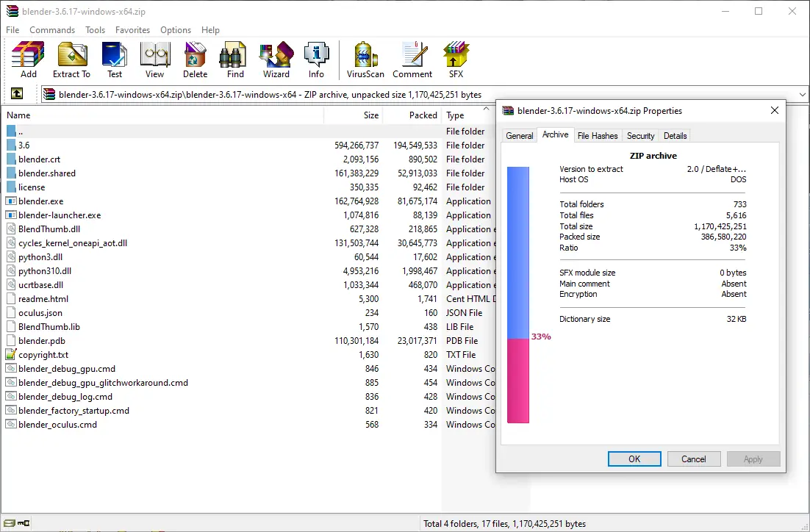Open the Tools menu
The width and height of the screenshot is (810, 532).
pyautogui.click(x=95, y=30)
